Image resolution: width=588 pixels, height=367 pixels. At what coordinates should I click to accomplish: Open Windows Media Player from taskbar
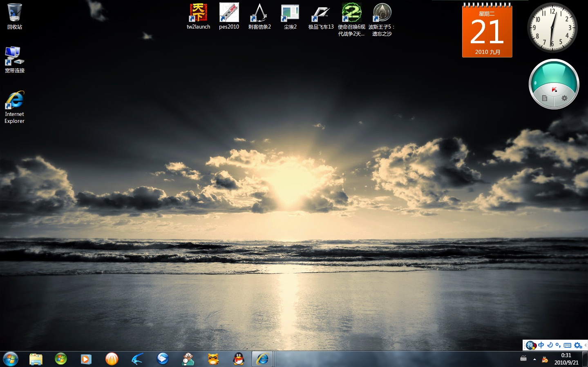[86, 359]
